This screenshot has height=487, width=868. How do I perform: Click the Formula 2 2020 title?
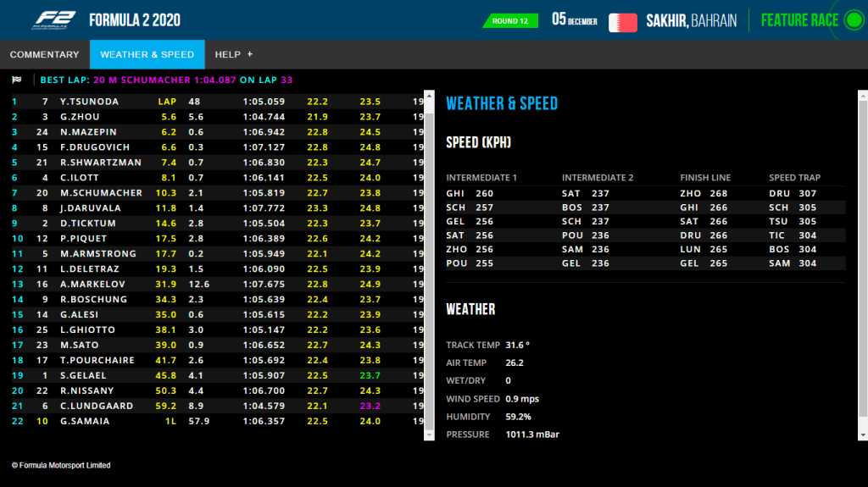click(x=135, y=20)
